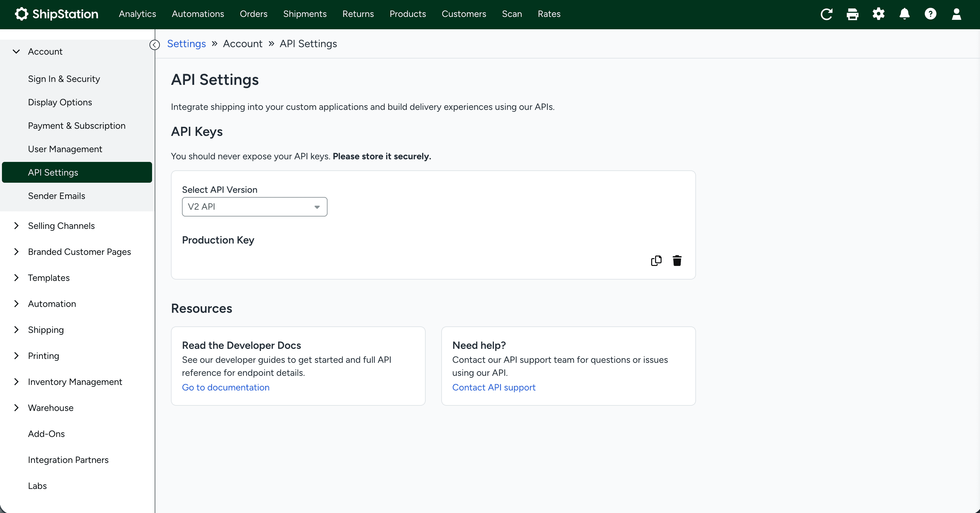This screenshot has height=513, width=980.
Task: Copy the Production Key
Action: (656, 261)
